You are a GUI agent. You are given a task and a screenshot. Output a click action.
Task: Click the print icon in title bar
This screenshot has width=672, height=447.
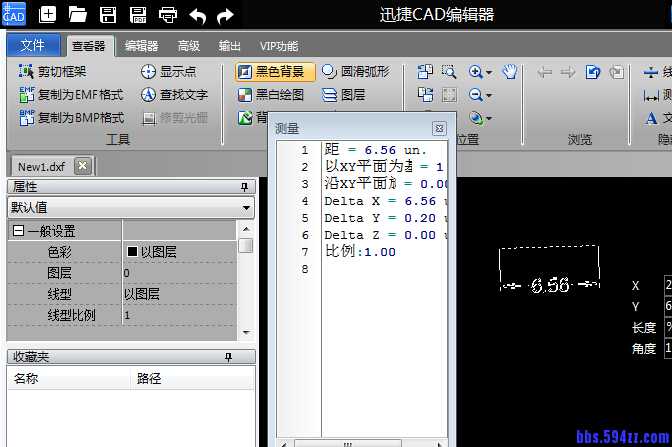[x=168, y=15]
